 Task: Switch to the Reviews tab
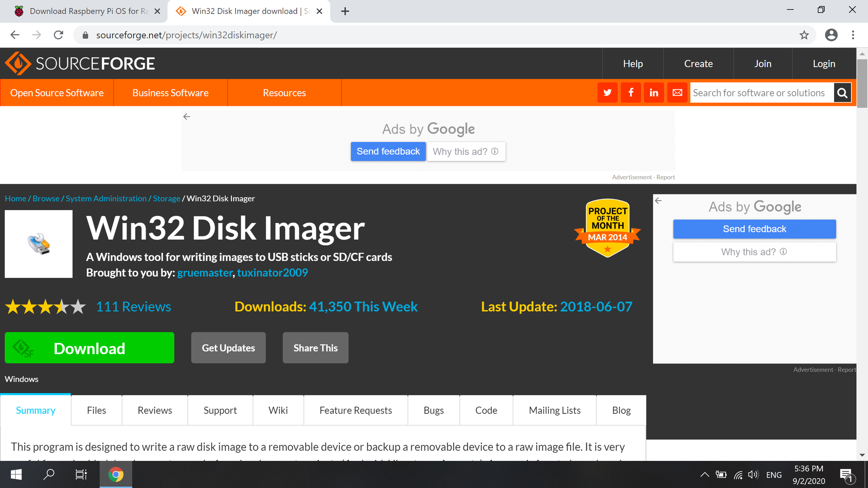click(x=155, y=410)
